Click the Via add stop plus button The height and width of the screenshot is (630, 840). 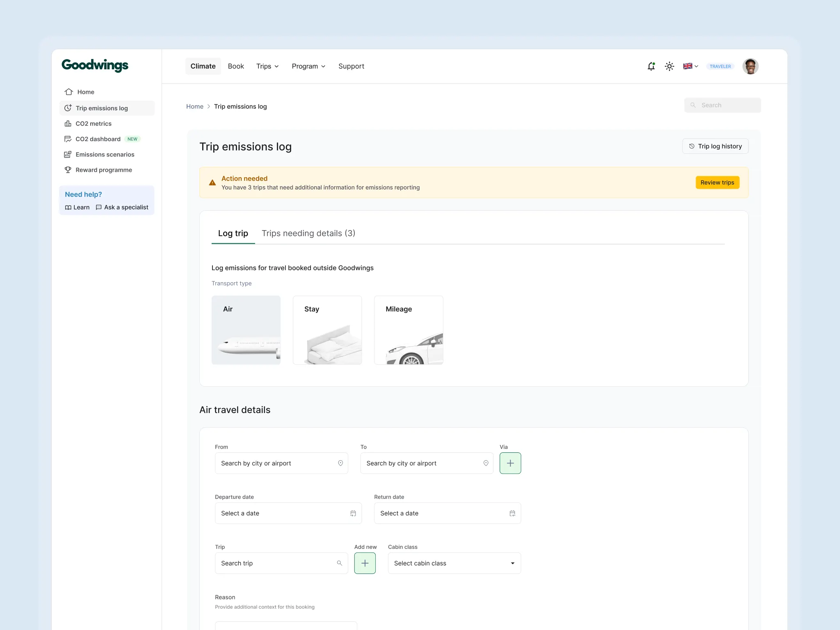(510, 463)
